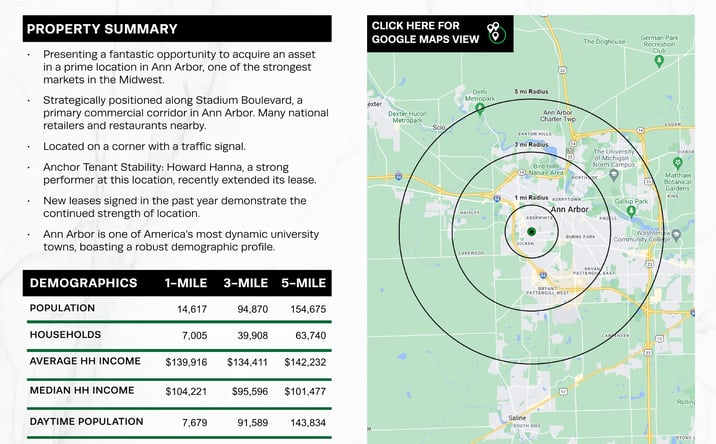Select the Gallup Park map pin

[631, 211]
